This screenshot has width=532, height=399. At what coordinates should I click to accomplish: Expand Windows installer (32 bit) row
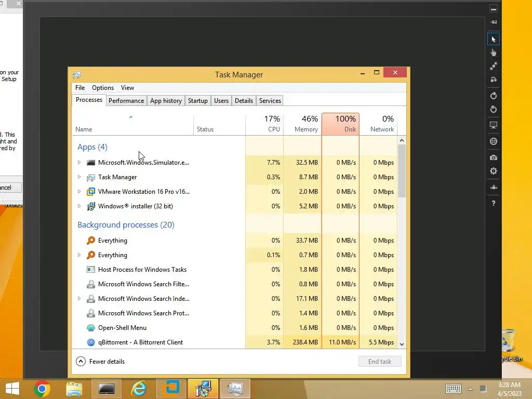[79, 206]
